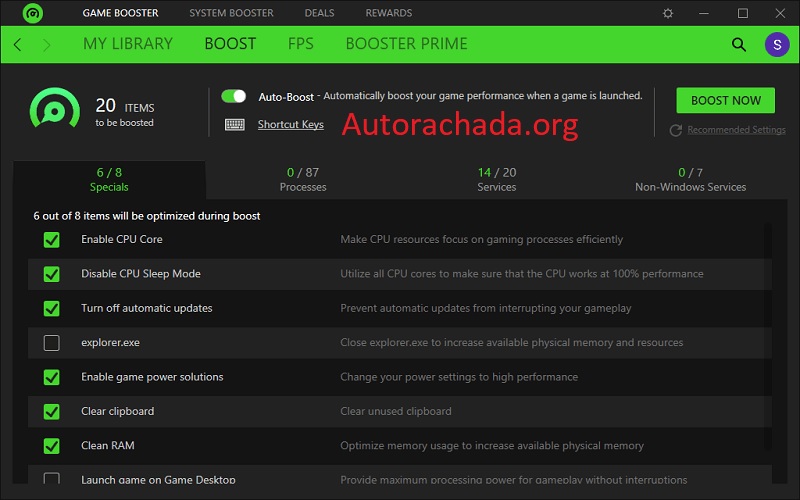Check the explorer.exe checkbox
The height and width of the screenshot is (500, 800).
click(x=51, y=343)
